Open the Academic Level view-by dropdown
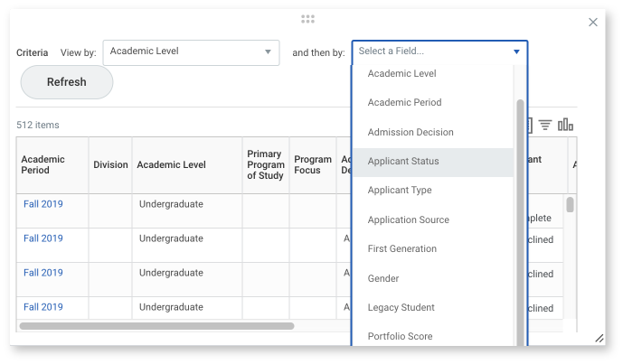Screen dimensions: 623x364 pyautogui.click(x=191, y=52)
